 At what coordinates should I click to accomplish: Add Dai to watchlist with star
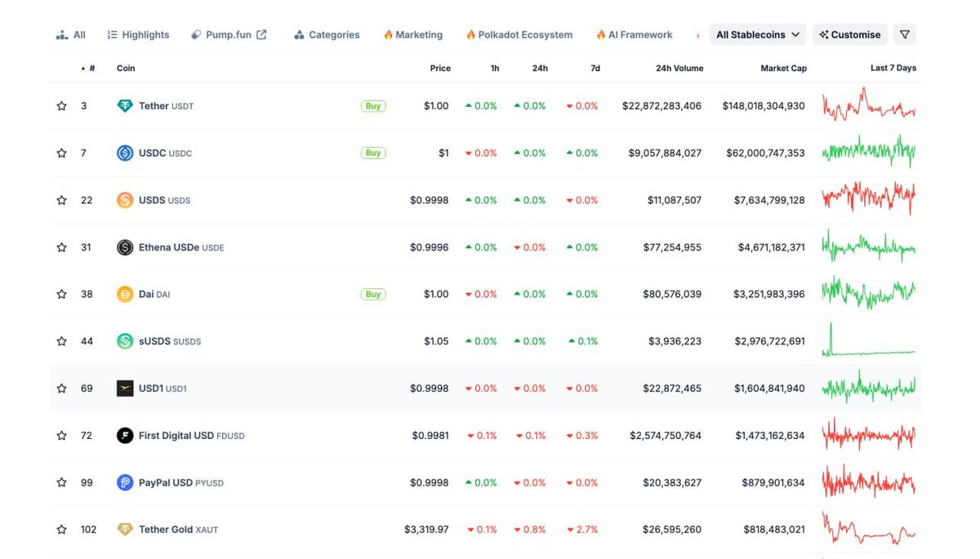61,295
